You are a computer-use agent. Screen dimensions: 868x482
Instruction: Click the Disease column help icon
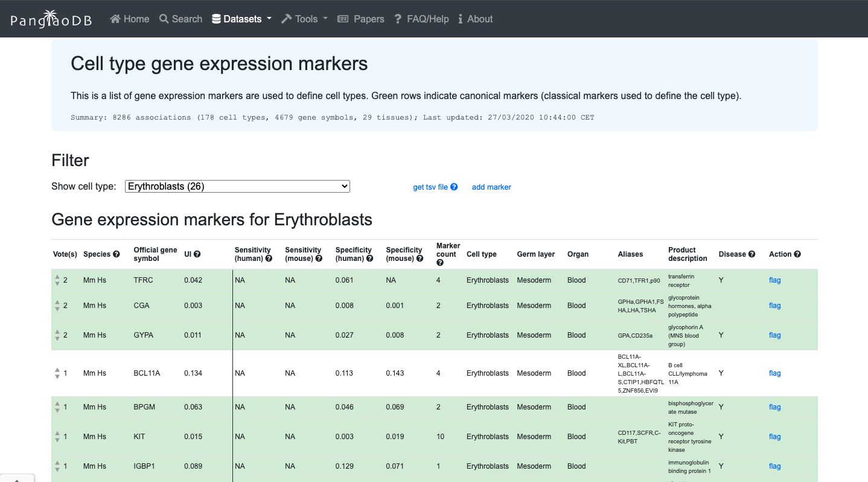(752, 254)
